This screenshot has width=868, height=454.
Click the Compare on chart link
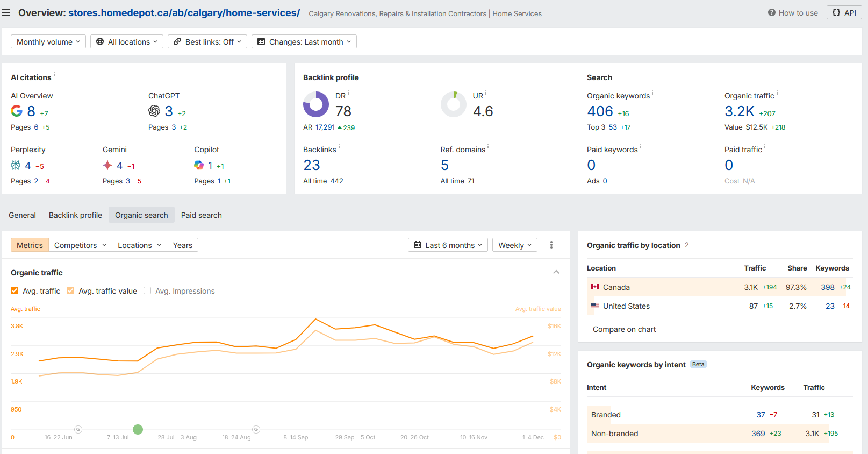[624, 329]
